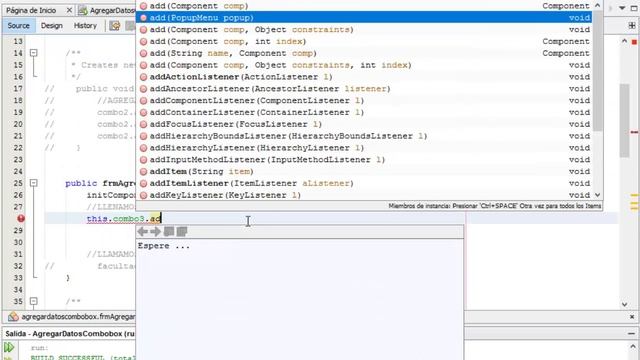Click the red error stripe indicator square
Viewport: 640px width, 360px height.
click(x=634, y=42)
